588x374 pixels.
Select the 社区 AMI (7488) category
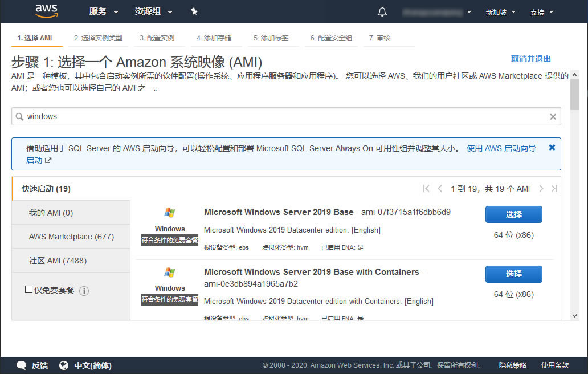tap(71, 261)
